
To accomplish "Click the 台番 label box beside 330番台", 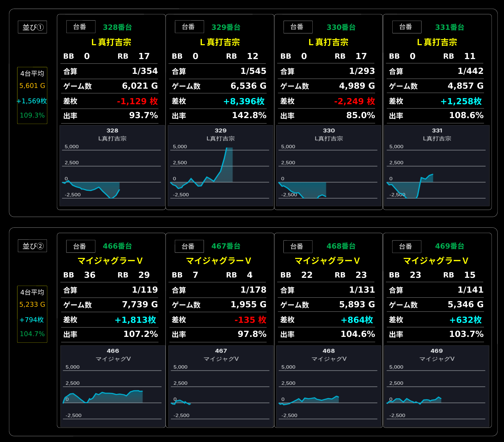I will (298, 27).
